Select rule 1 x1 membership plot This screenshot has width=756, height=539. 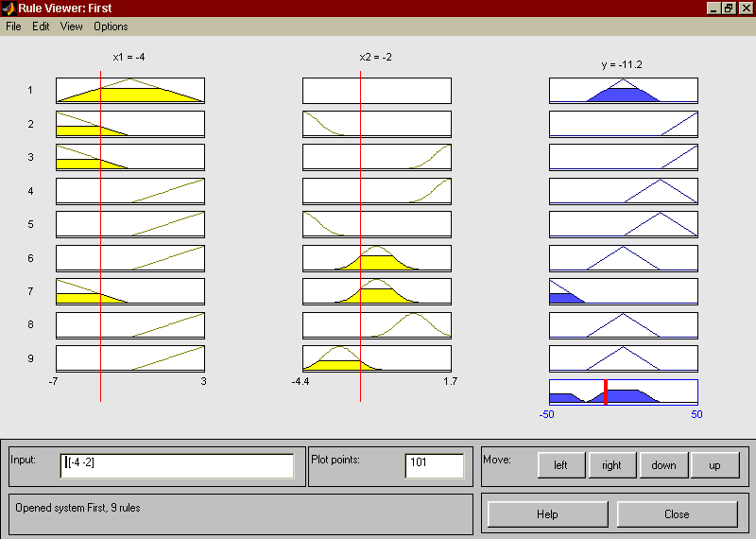pyautogui.click(x=130, y=91)
